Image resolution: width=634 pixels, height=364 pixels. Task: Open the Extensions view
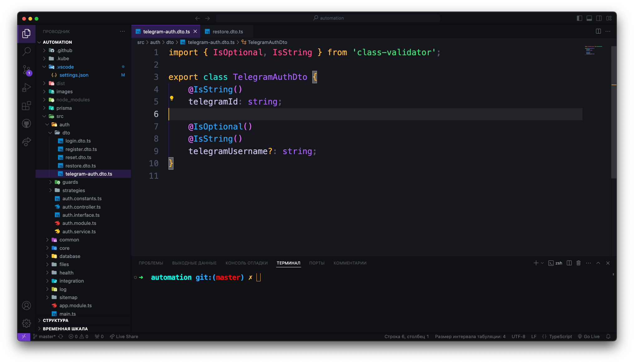pyautogui.click(x=27, y=106)
